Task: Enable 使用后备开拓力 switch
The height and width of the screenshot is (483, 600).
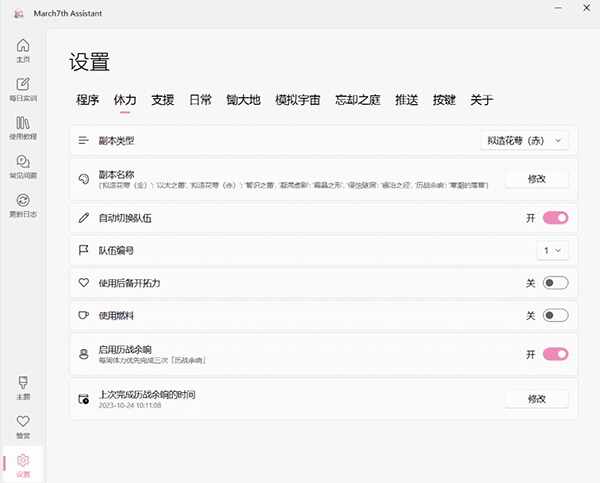Action: 555,283
